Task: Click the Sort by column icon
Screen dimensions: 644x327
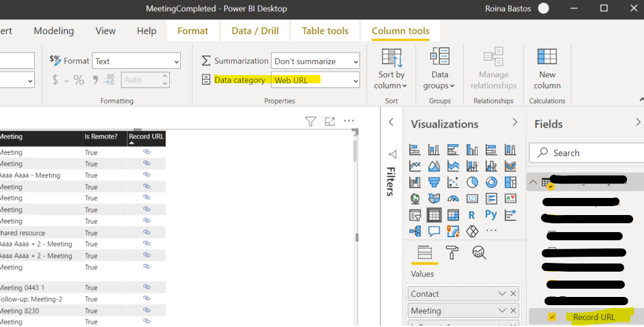Action: point(392,58)
